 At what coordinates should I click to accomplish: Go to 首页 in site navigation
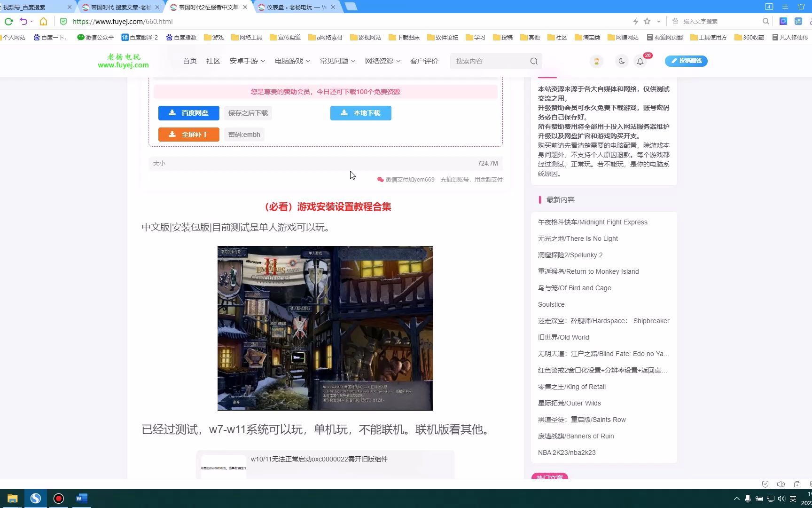pyautogui.click(x=190, y=61)
